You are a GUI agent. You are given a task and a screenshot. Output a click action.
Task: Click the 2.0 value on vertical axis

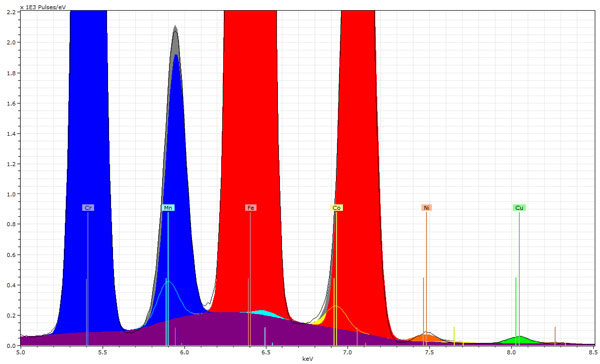11,42
